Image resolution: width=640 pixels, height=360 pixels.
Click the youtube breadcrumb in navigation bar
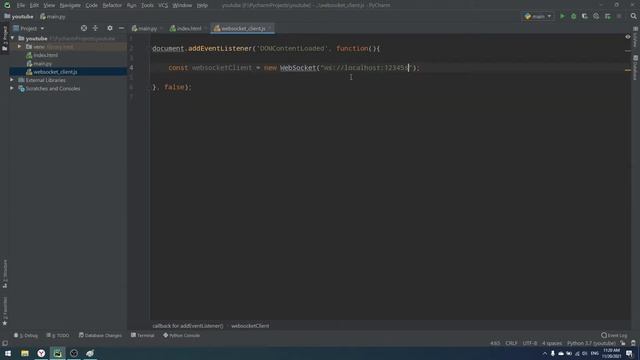coord(19,17)
